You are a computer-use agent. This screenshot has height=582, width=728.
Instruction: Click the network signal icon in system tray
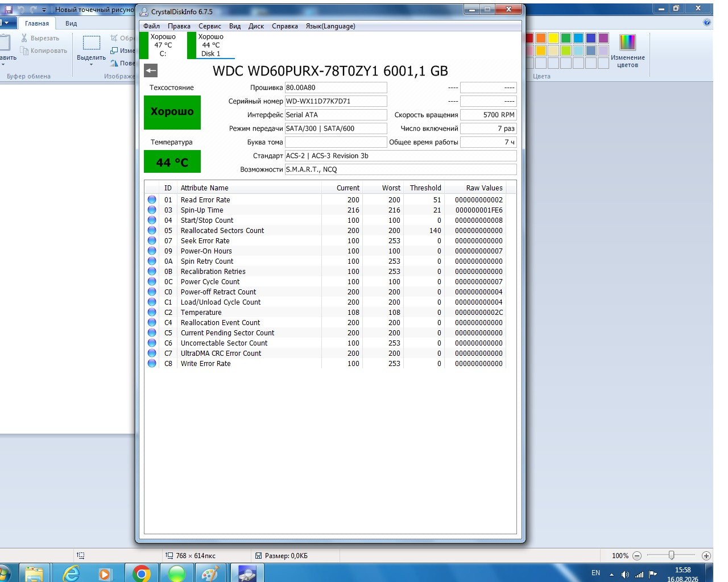[x=639, y=574]
